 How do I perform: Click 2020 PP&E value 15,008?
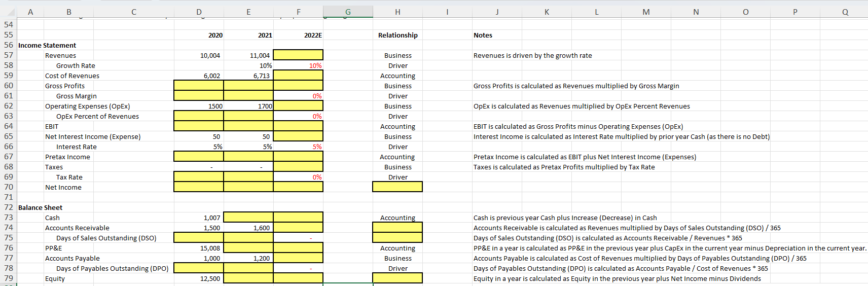coord(210,248)
